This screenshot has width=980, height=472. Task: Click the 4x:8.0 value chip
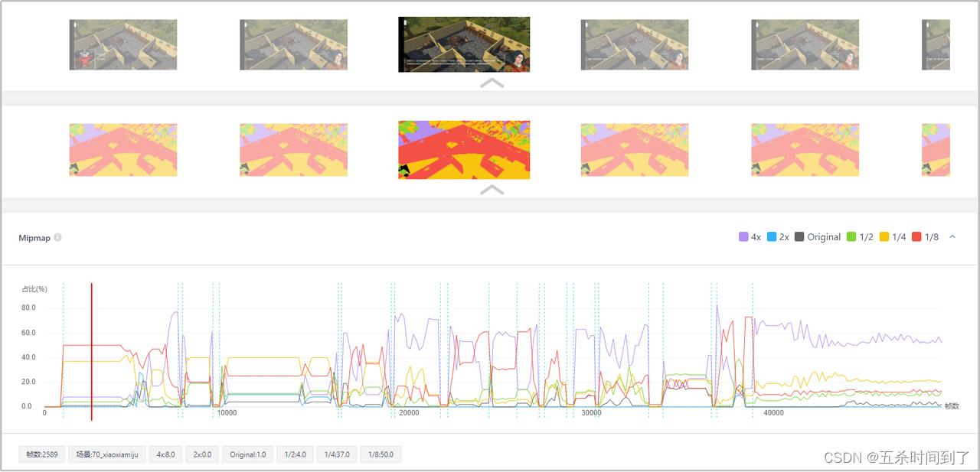click(165, 454)
